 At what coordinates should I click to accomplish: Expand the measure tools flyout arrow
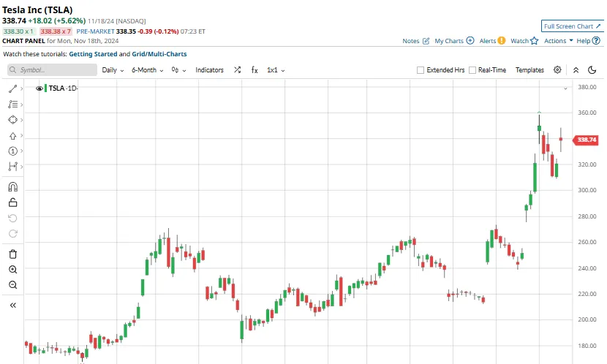coord(22,167)
